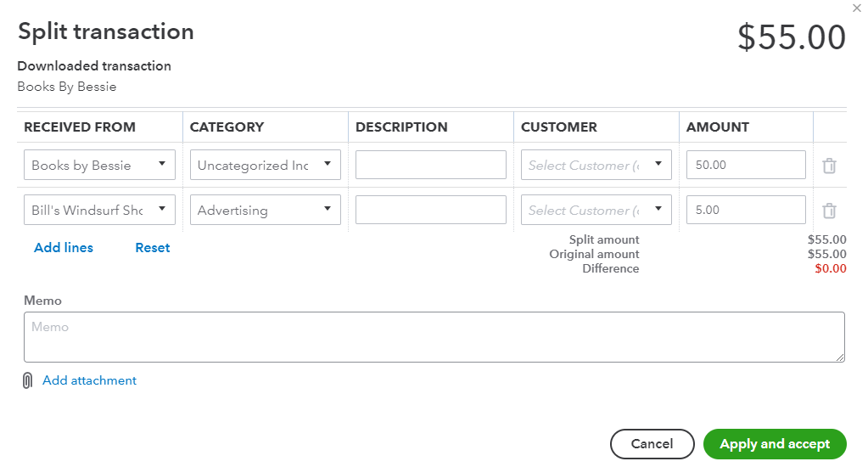Click the paperclip attachment icon

pos(27,380)
